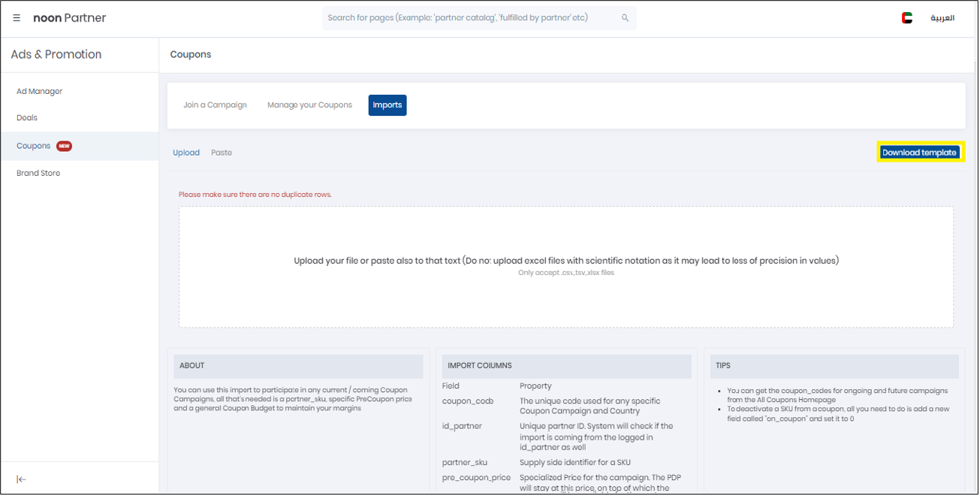Screen dimensions: 980x496
Task: Click 'Only accept .csv,.tsv,.xlsx files' note
Action: tap(566, 273)
